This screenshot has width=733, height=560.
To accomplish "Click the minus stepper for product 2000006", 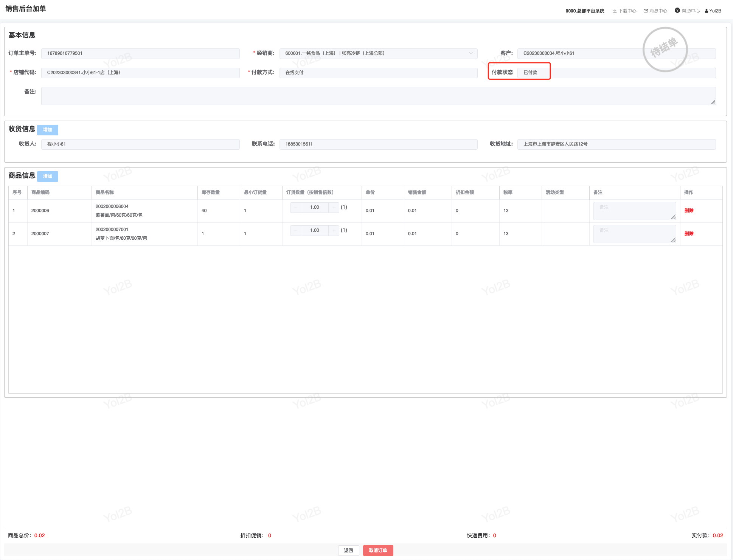I will pos(295,207).
